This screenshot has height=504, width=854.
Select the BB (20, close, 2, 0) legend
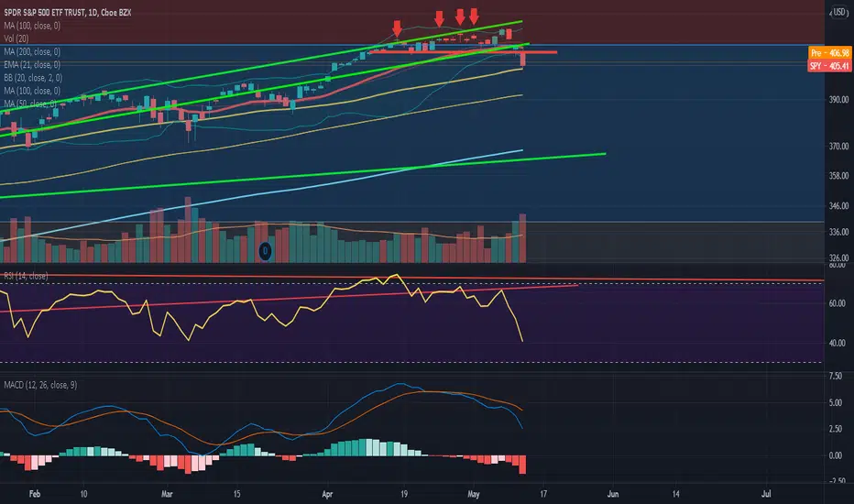click(x=33, y=78)
